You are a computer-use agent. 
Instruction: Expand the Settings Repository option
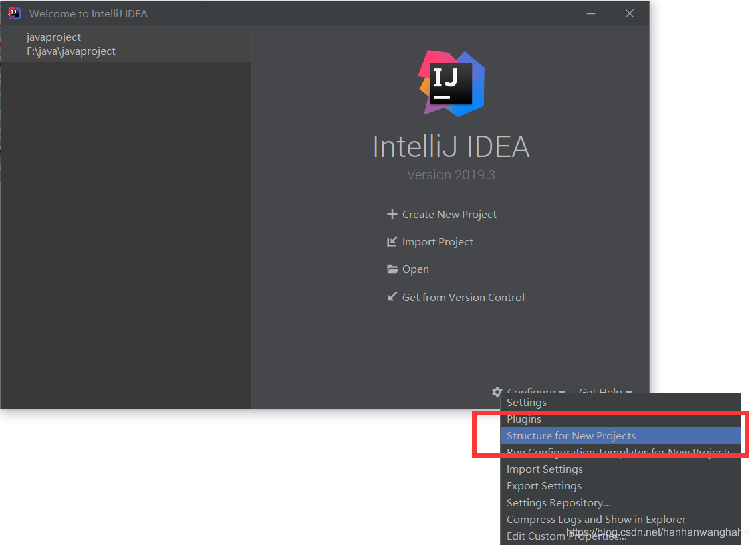559,502
